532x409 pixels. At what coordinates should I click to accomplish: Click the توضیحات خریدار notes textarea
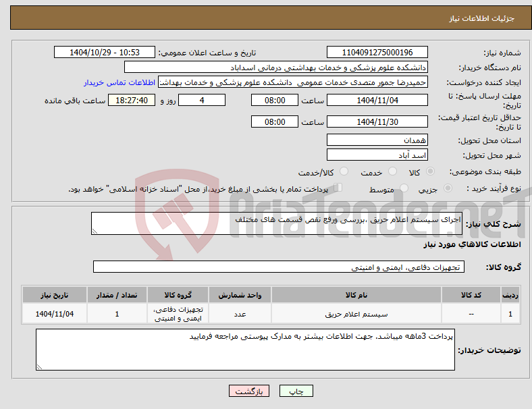click(245, 350)
